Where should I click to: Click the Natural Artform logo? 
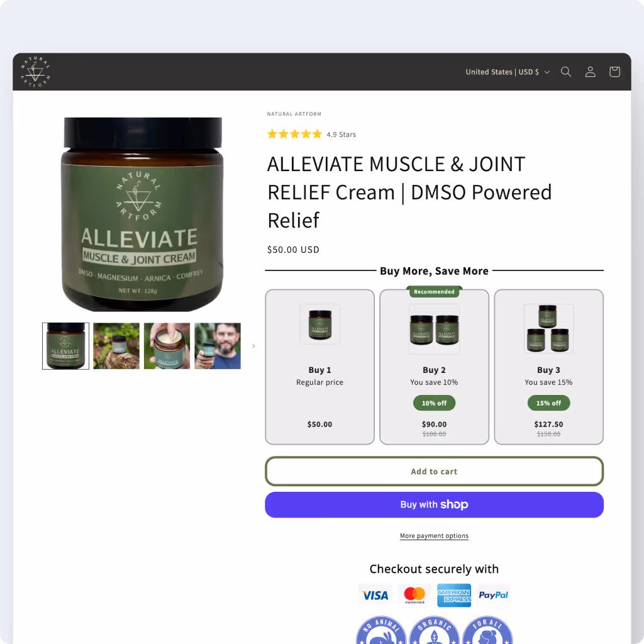click(x=35, y=72)
